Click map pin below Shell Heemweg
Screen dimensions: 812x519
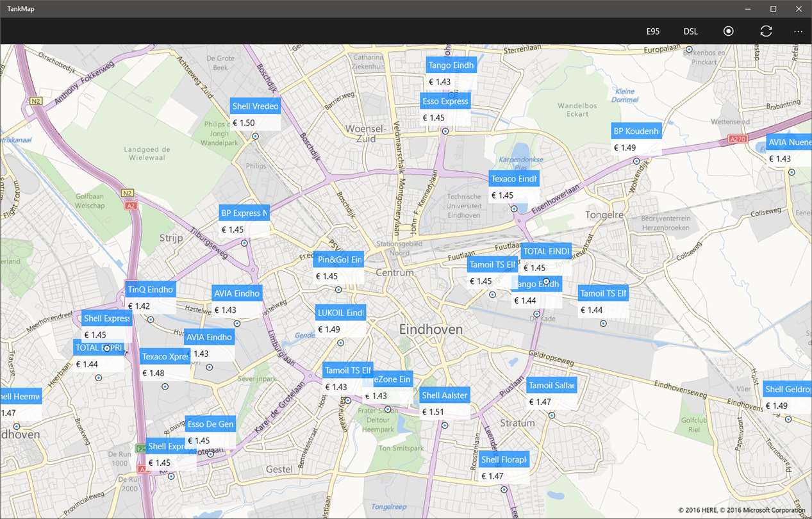(x=17, y=426)
